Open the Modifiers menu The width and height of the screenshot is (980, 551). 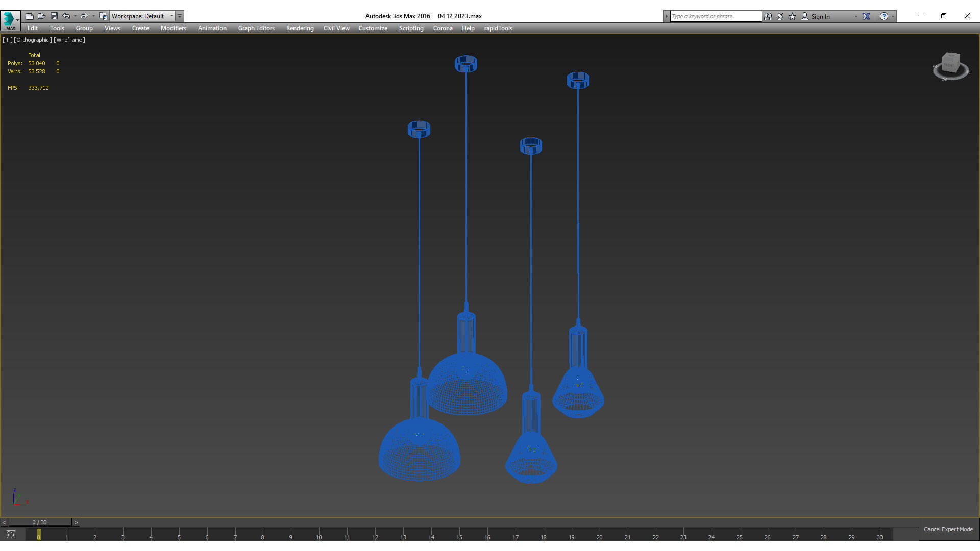(173, 28)
